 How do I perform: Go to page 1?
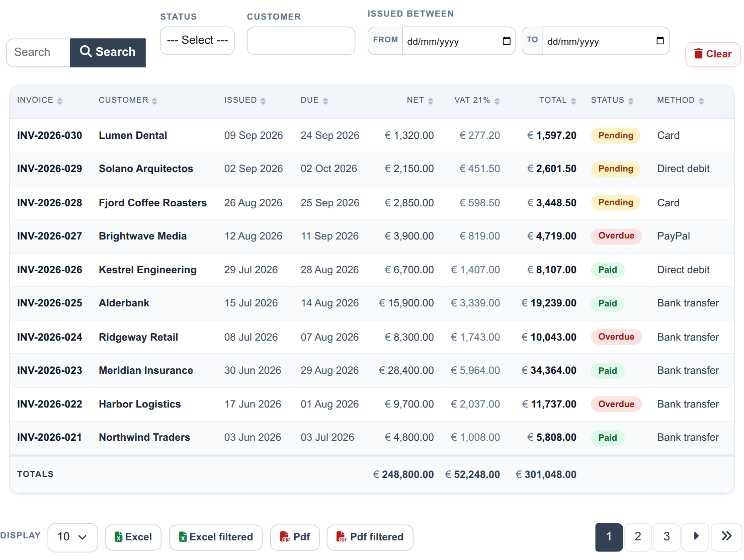[609, 537]
